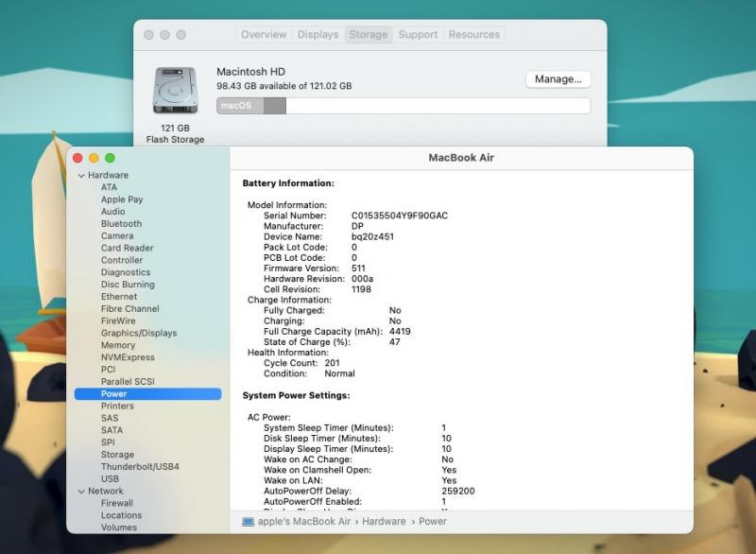
Task: Select the Storage tab
Action: pos(369,35)
